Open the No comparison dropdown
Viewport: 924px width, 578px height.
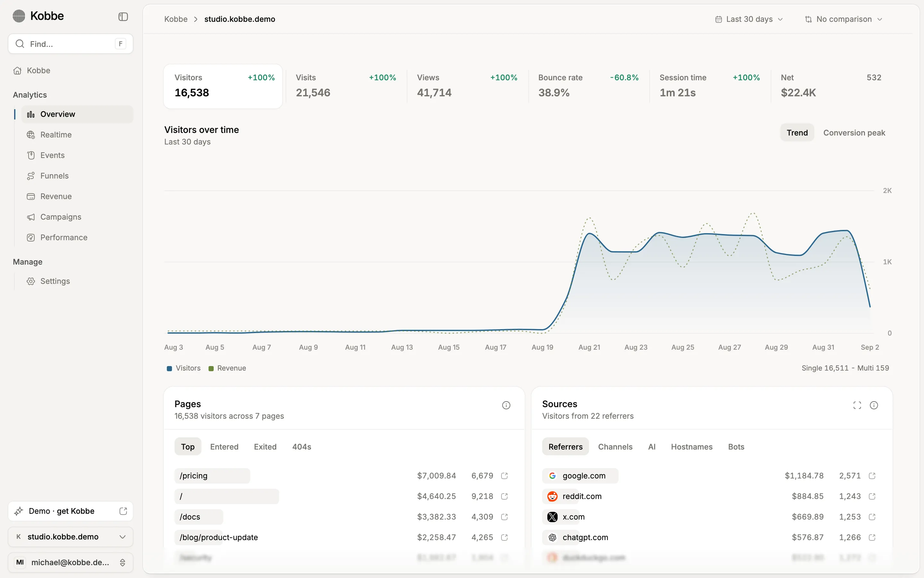[843, 19]
